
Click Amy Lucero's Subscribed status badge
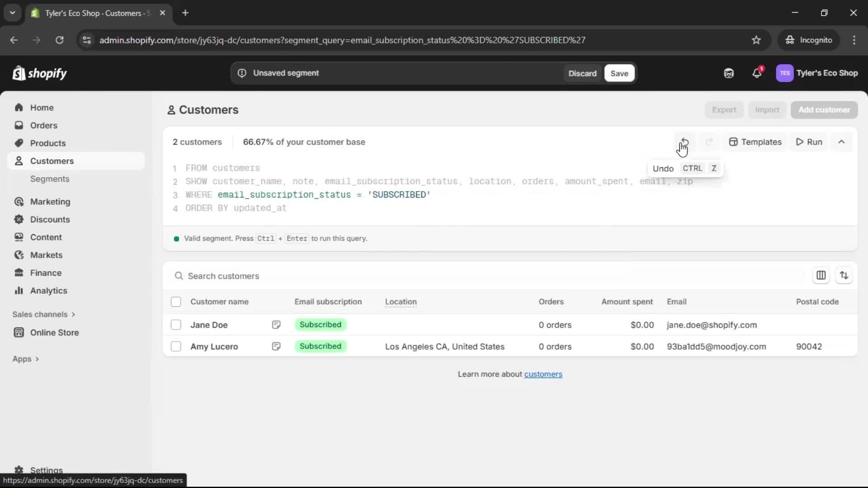[x=321, y=346]
